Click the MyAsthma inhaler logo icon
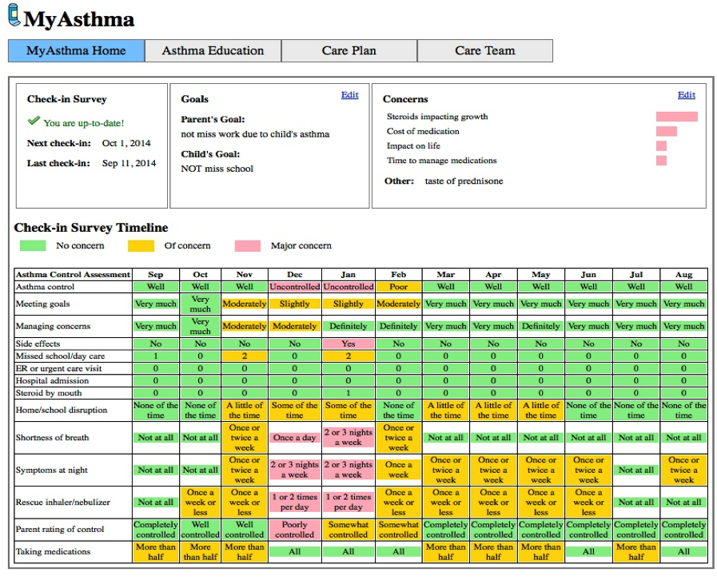 coord(14,17)
